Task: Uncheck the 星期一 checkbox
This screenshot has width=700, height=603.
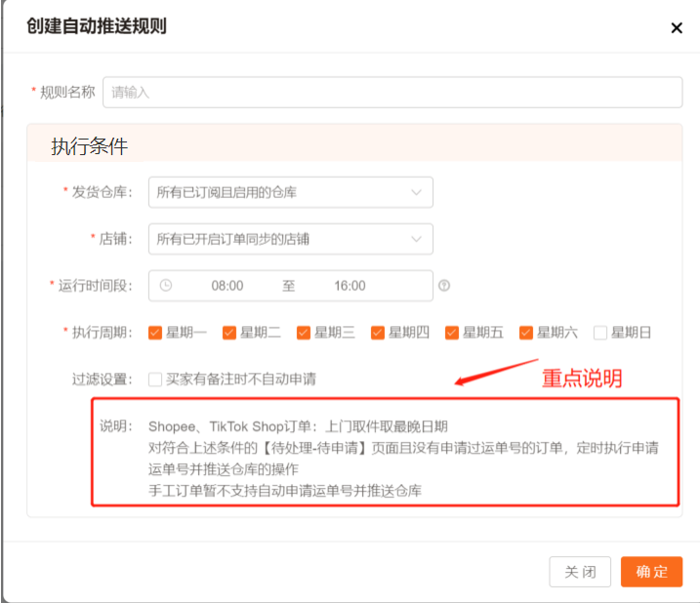Action: [155, 333]
